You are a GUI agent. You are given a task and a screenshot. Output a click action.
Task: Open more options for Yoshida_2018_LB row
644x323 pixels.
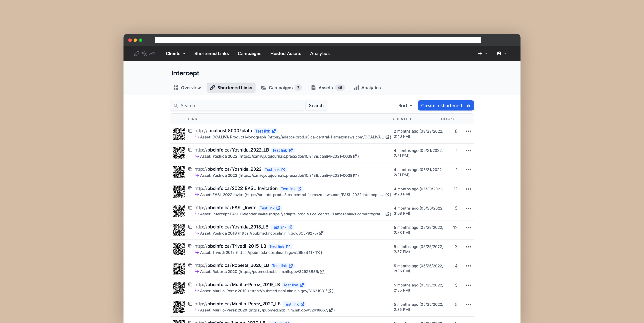tap(468, 227)
